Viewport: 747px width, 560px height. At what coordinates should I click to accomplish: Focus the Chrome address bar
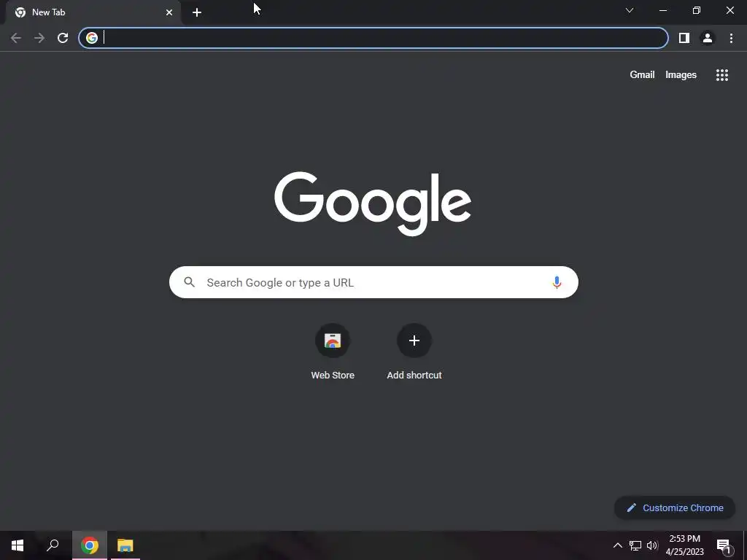tap(373, 38)
